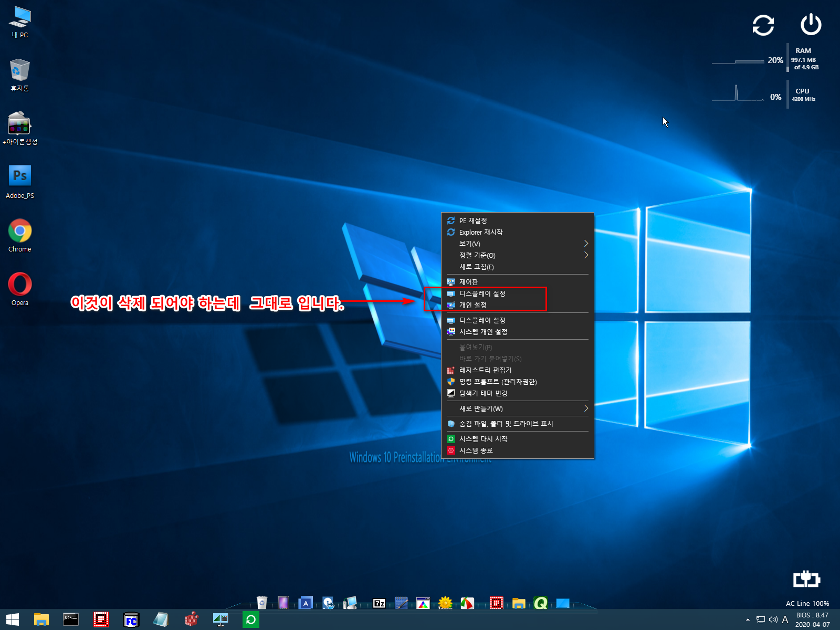Launch 7z from the dock

coord(379,603)
